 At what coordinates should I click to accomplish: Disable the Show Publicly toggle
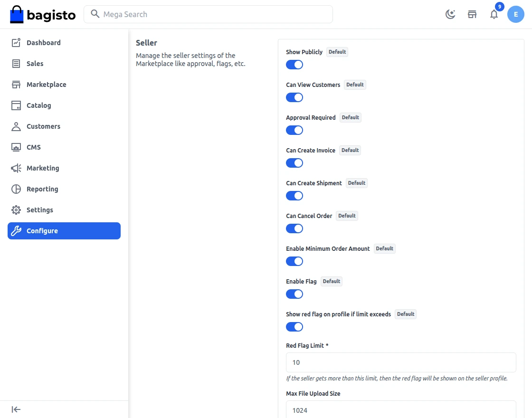point(294,65)
